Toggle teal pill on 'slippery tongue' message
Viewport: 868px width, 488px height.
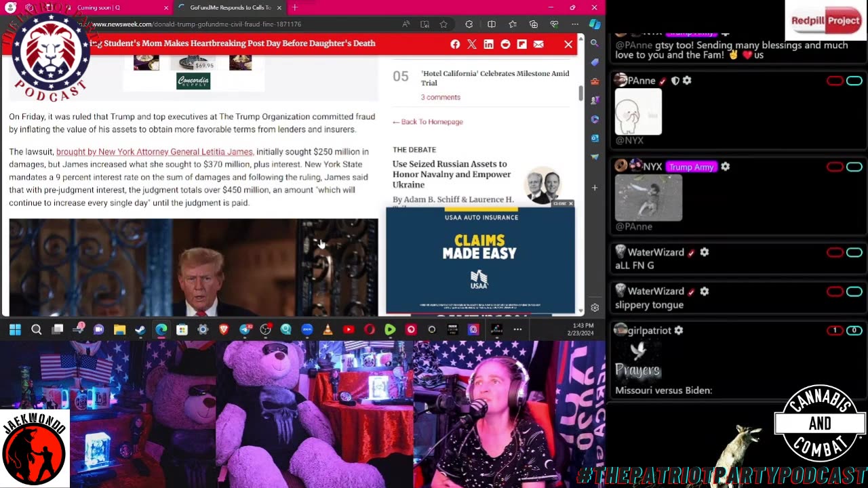(x=854, y=291)
